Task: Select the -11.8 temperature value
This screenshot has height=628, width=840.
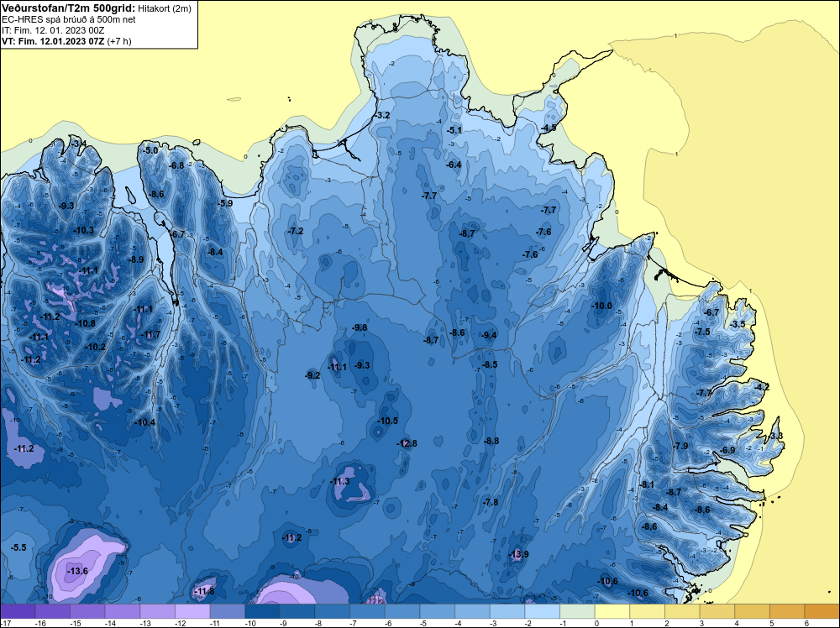Action: pos(204,591)
